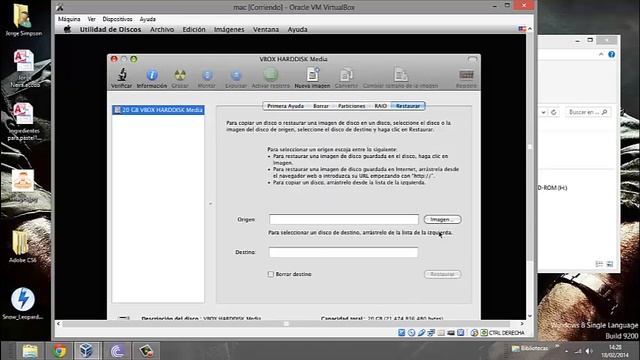Click the help icon in Explorer window
Screen dimensions: 640x360
611,54
